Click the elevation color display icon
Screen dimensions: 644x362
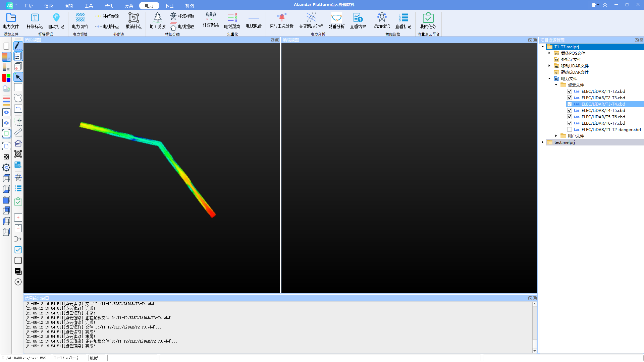click(x=6, y=57)
